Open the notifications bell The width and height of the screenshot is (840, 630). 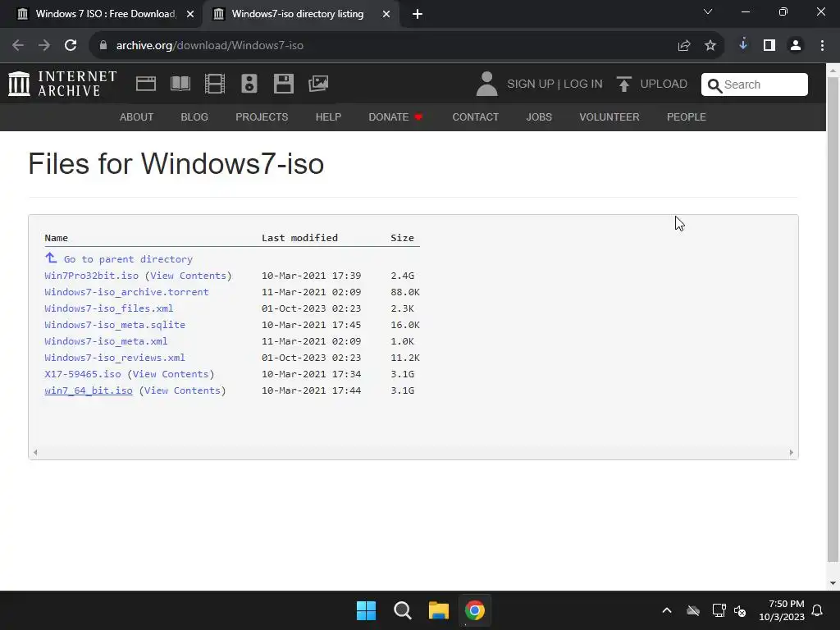[x=818, y=610]
